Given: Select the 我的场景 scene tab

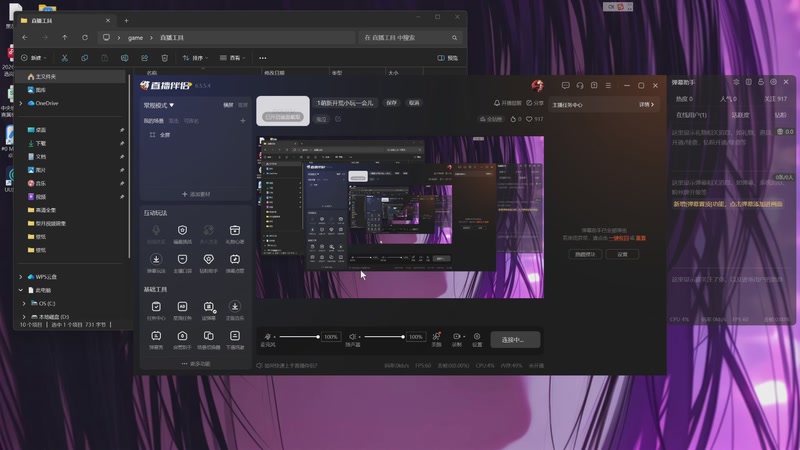Looking at the screenshot, I should 154,121.
